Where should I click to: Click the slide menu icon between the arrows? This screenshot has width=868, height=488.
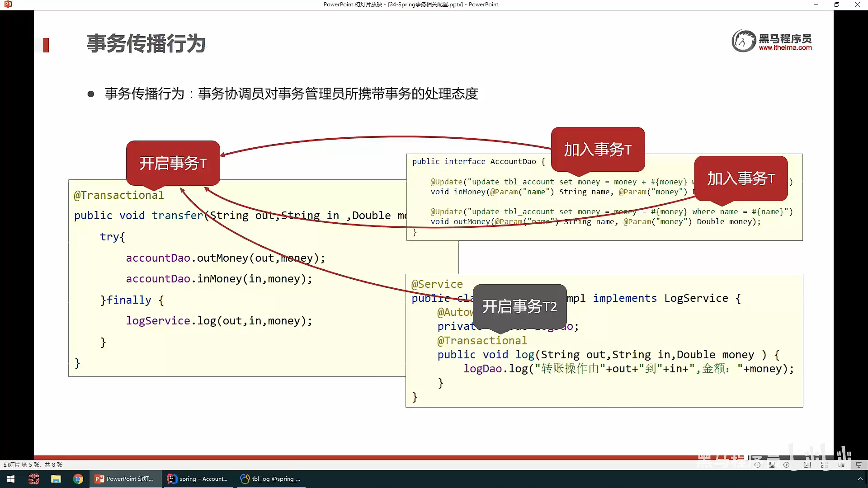pos(772,465)
